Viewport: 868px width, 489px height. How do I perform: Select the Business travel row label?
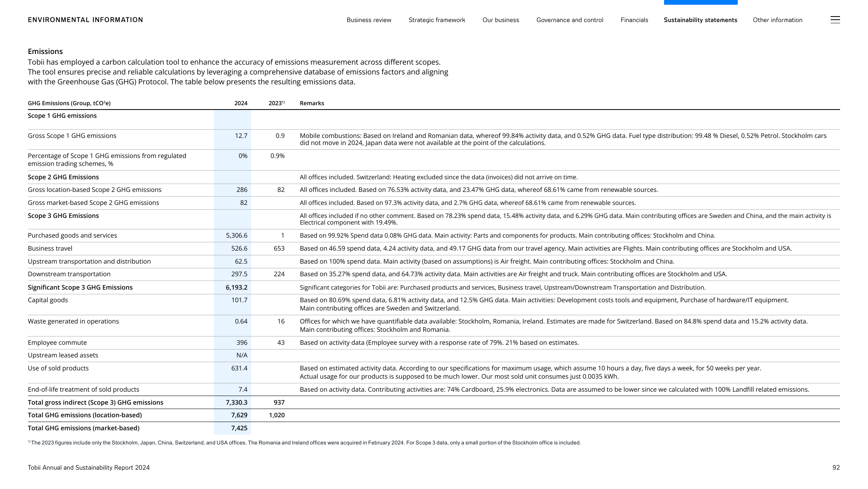point(50,249)
